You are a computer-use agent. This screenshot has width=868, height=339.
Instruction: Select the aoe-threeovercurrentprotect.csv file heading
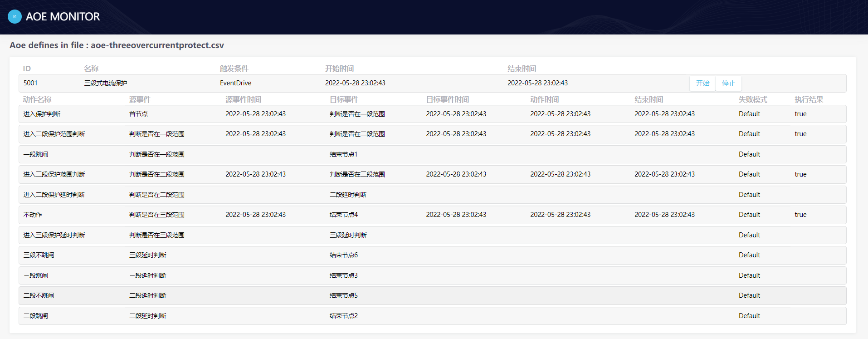[x=117, y=45]
